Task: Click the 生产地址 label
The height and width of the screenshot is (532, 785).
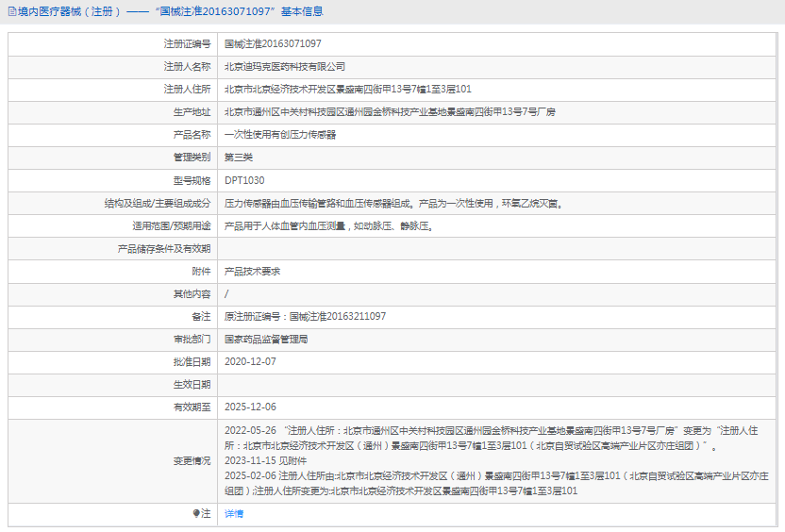Action: tap(192, 112)
